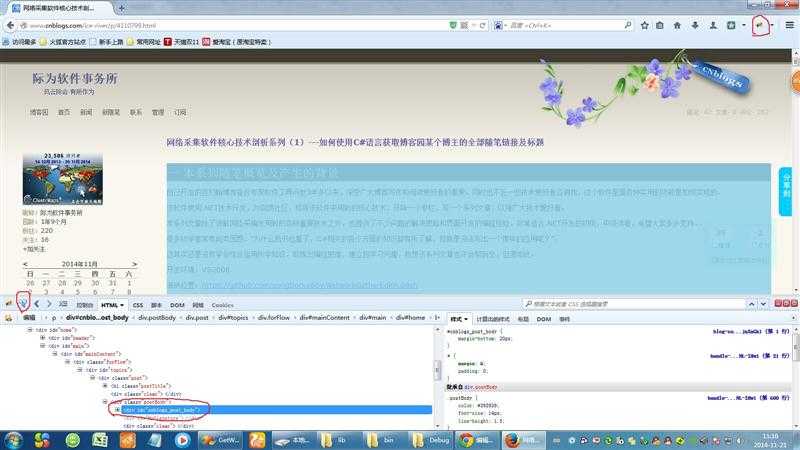Click the 编辑 button in HTML panel
This screenshot has height=450, width=800.
[x=29, y=318]
